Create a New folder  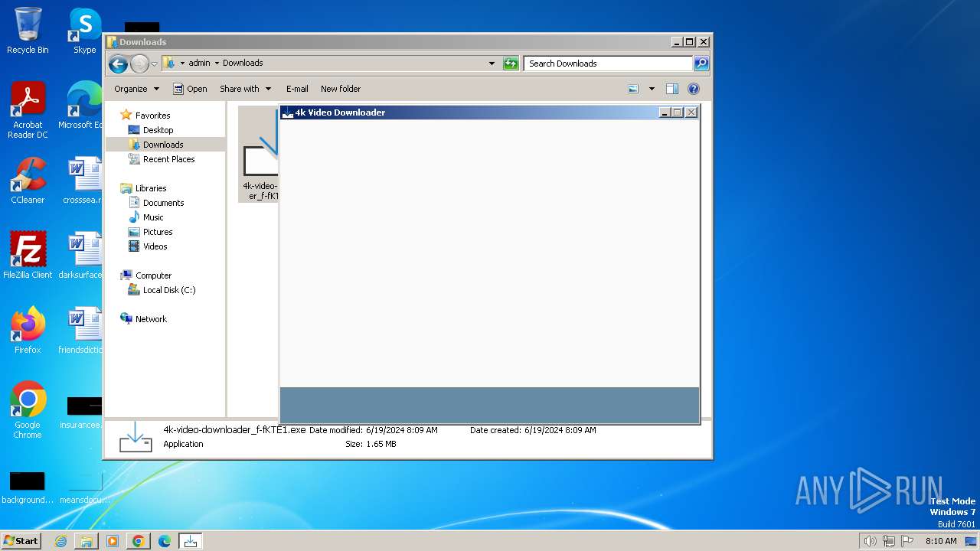pos(341,89)
